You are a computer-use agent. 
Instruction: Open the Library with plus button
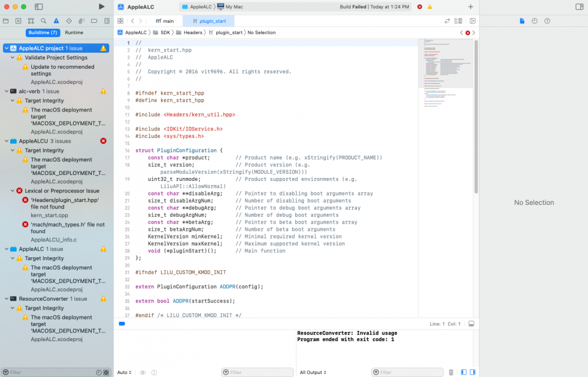(470, 6)
